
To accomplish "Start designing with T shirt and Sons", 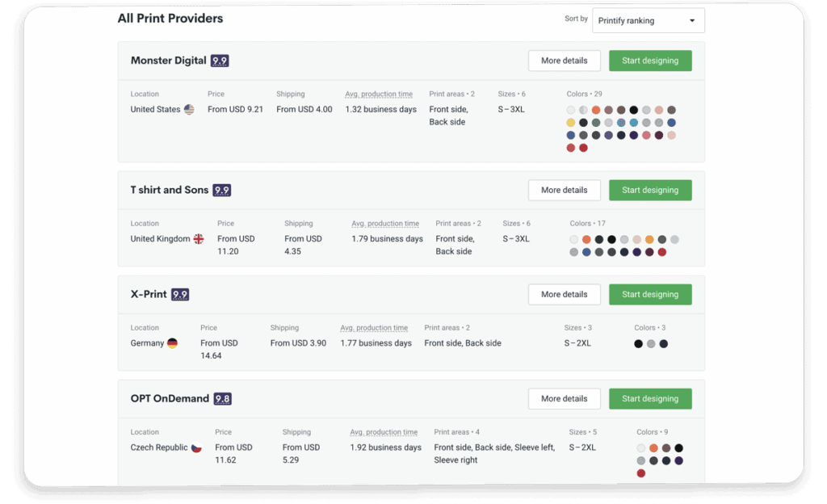I will [x=650, y=191].
